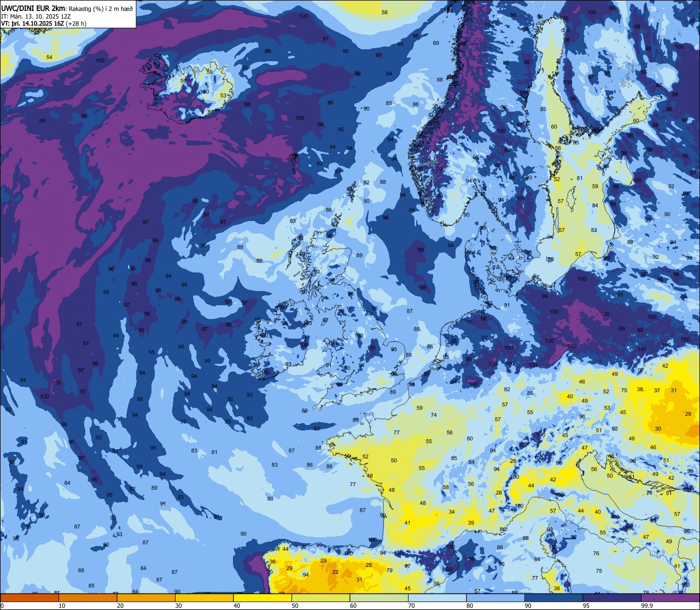Click the legend swatch between 0 and 10
Viewport: 700px width, 610px height.
pos(30,597)
